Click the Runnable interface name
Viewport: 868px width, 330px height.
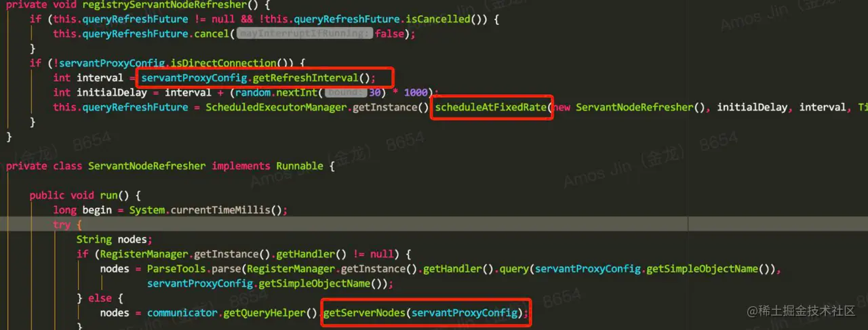click(299, 166)
